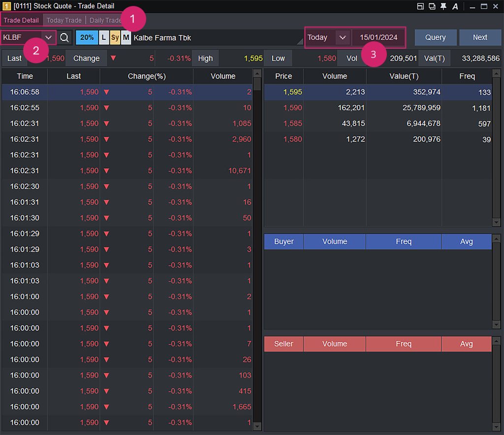Switch to the Daily Trade tab
Screen dimensions: 504x435
coord(105,20)
